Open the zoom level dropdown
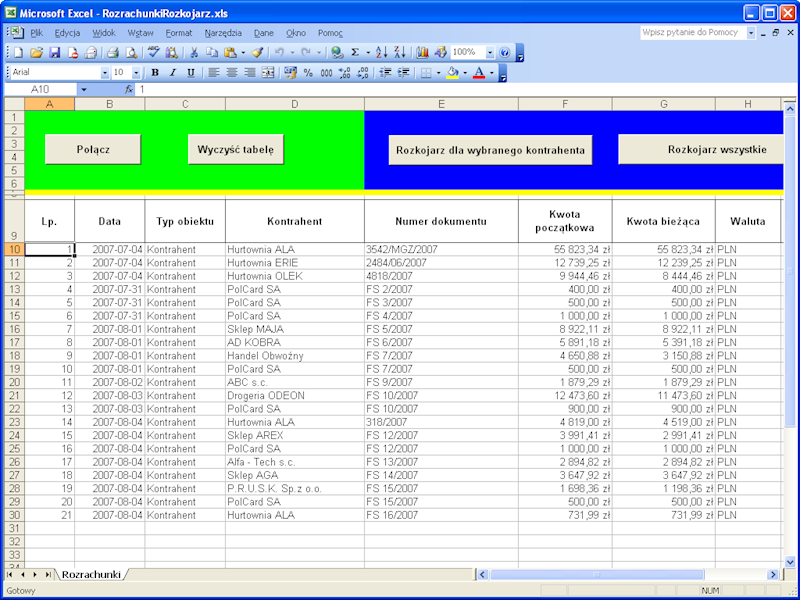Image resolution: width=800 pixels, height=600 pixels. pyautogui.click(x=489, y=50)
